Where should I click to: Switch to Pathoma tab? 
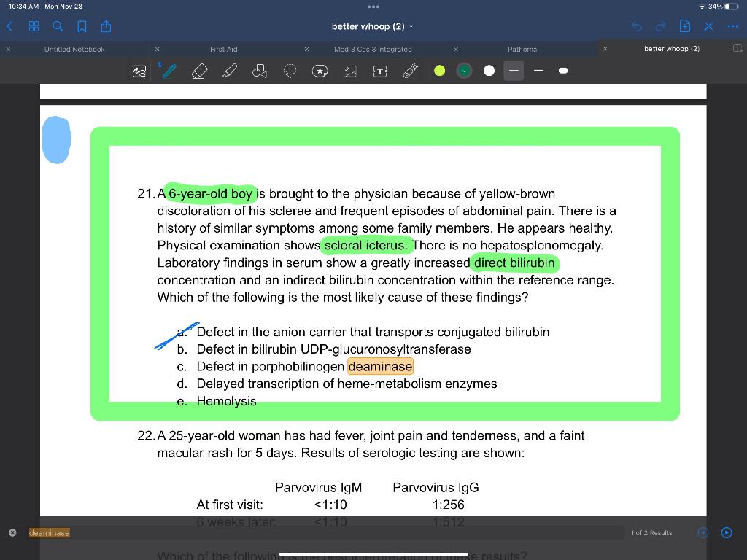522,49
